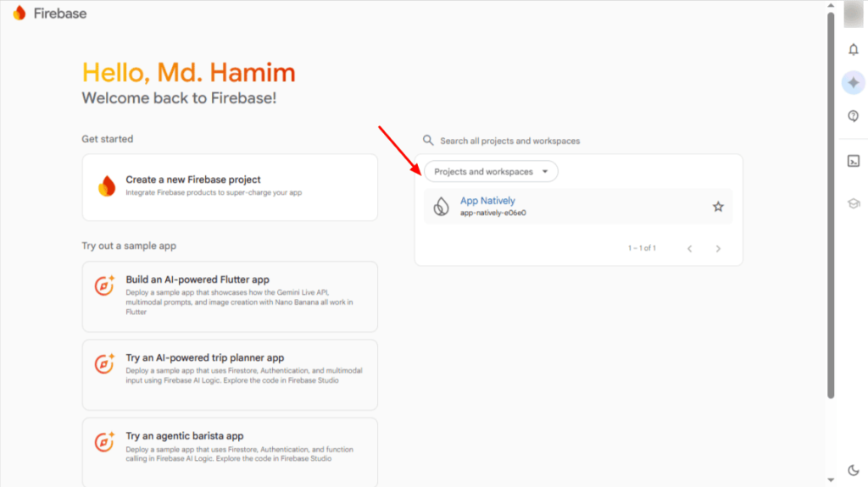Toggle dark mode moon icon

pos(853,470)
